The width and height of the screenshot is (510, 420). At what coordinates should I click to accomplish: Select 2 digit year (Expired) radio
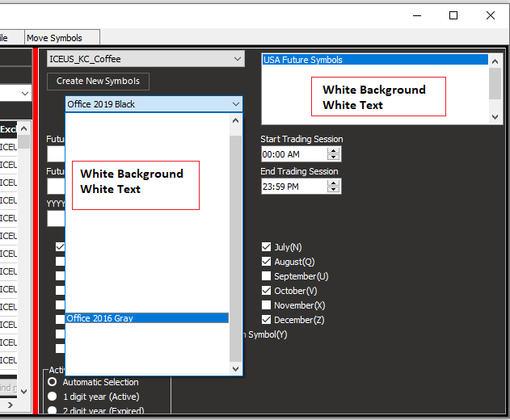(x=52, y=410)
